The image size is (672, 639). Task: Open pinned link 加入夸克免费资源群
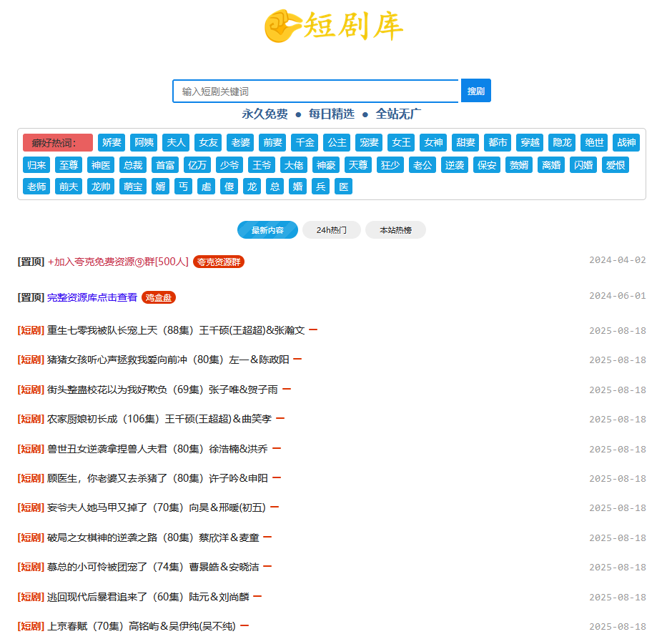pyautogui.click(x=118, y=262)
